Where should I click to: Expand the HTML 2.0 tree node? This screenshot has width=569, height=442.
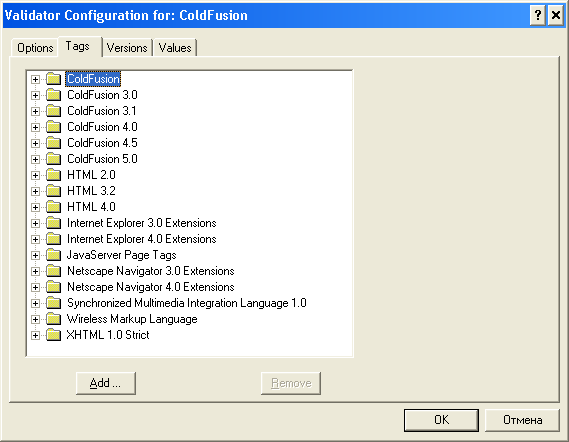35,175
